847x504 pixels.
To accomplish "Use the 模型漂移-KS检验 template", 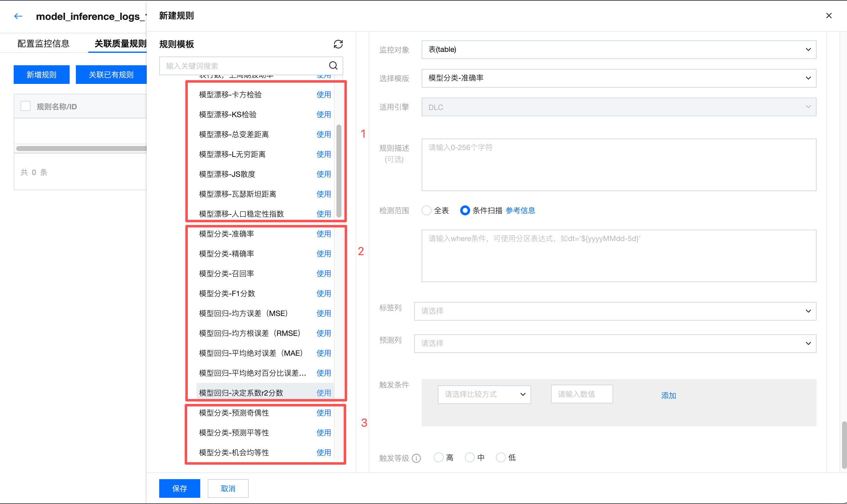I will pos(323,114).
